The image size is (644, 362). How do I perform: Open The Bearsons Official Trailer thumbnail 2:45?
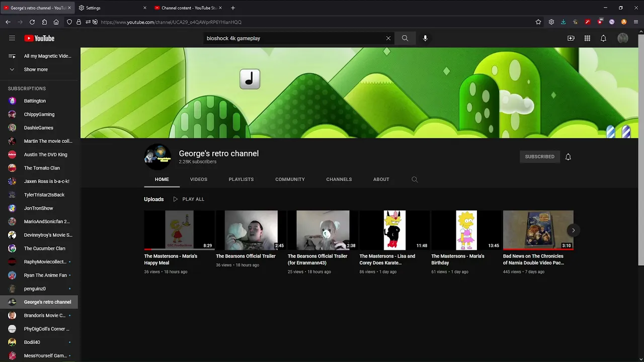[251, 230]
